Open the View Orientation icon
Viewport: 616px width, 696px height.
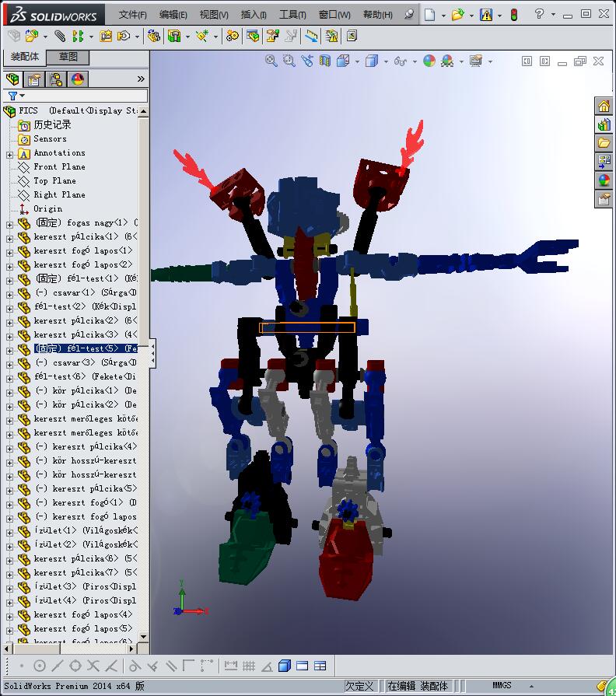(x=343, y=61)
